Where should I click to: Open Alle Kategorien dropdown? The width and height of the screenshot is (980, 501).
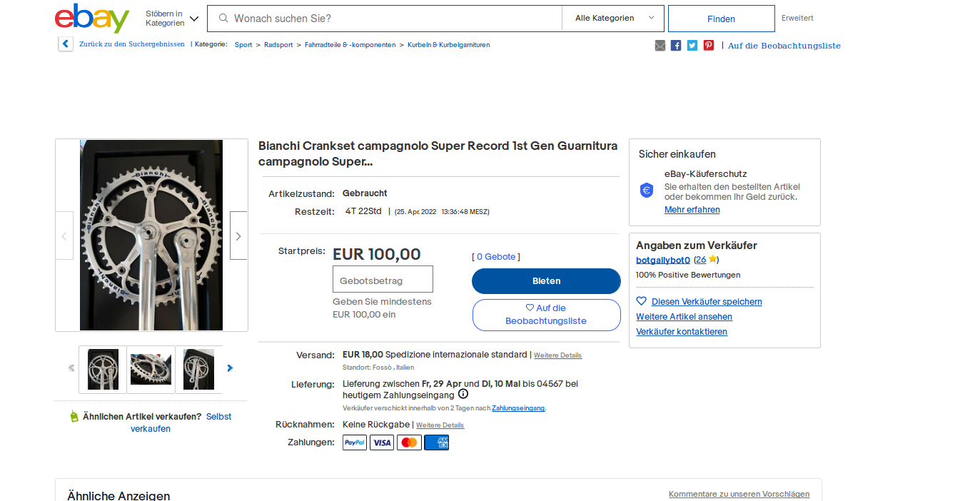pos(613,19)
